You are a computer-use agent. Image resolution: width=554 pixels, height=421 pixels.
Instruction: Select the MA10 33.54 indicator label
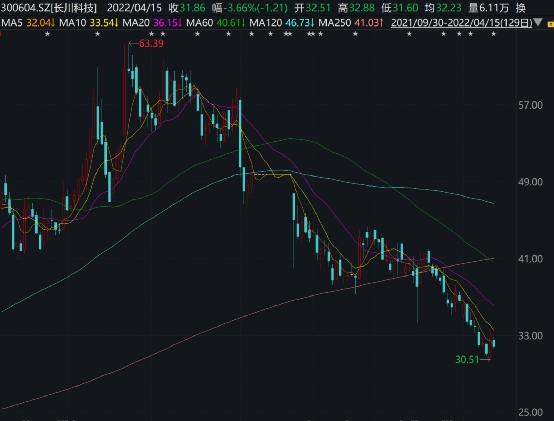[x=88, y=23]
